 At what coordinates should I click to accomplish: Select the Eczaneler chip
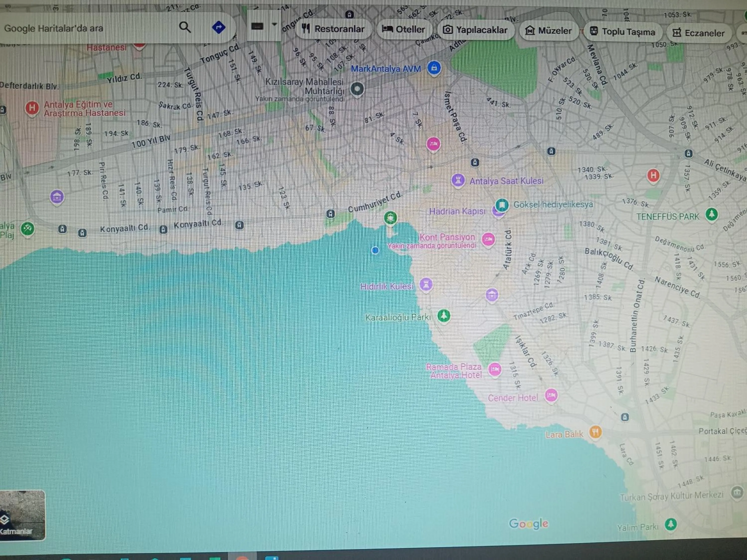698,33
